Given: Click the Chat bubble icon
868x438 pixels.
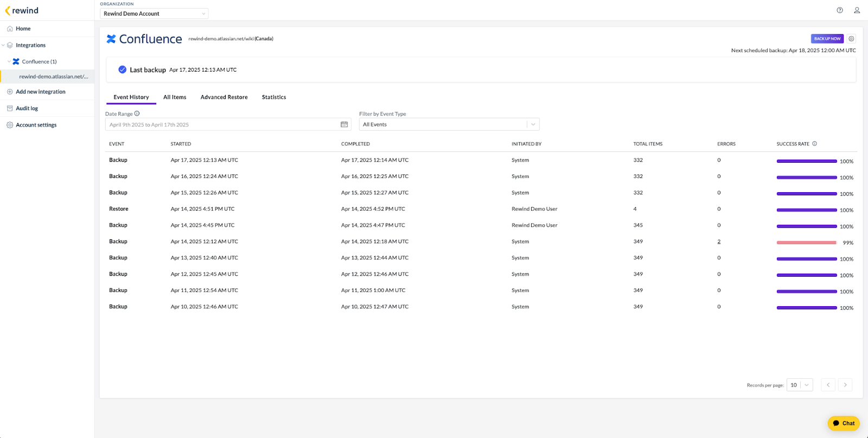Looking at the screenshot, I should (x=836, y=423).
